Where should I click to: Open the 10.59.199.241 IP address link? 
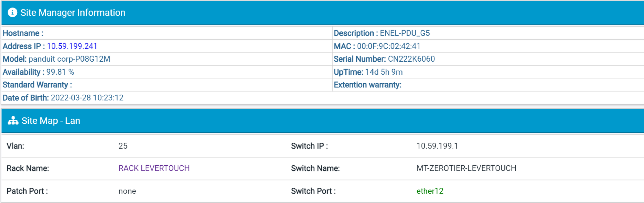click(72, 46)
